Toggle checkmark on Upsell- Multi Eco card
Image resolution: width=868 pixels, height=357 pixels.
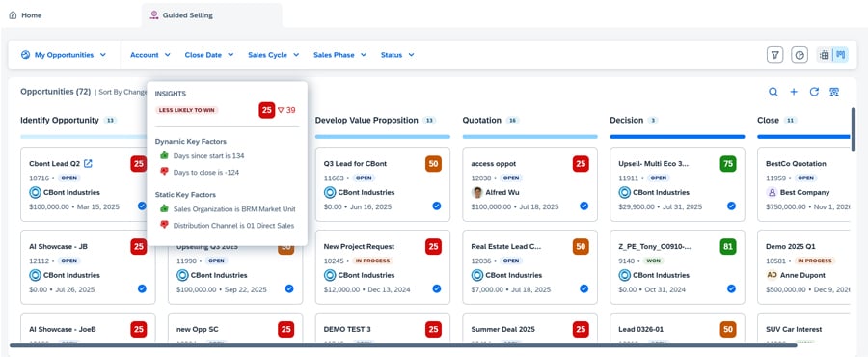[x=731, y=206]
